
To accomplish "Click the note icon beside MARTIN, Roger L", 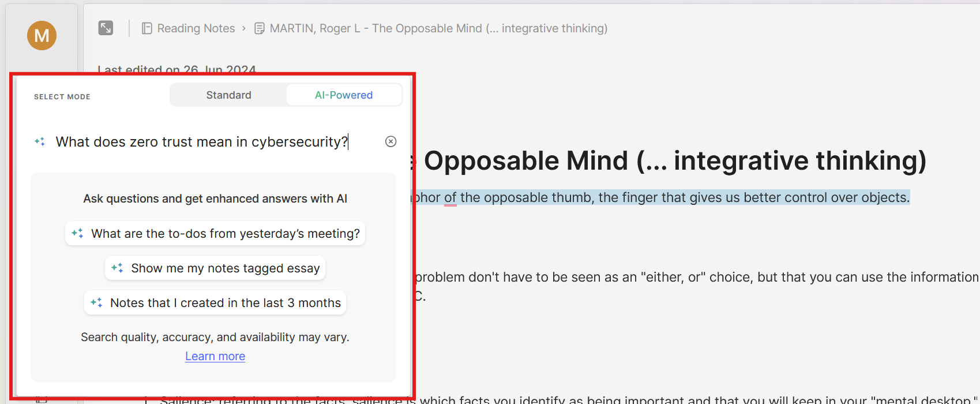I will (x=260, y=28).
